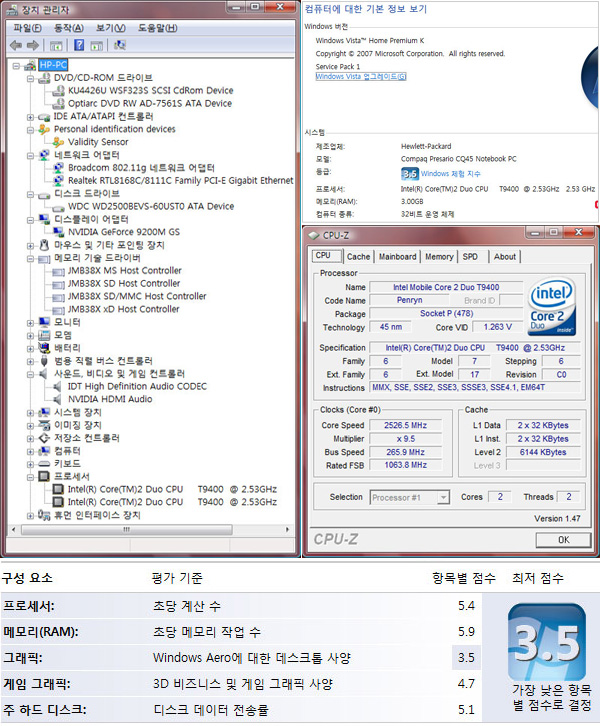Click the IDT High Definition Audio speaker icon

click(x=57, y=386)
